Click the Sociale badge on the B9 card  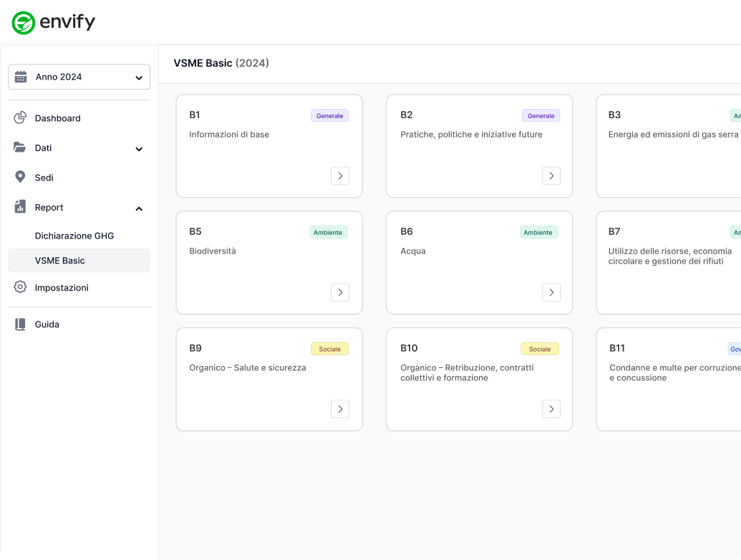pyautogui.click(x=329, y=349)
